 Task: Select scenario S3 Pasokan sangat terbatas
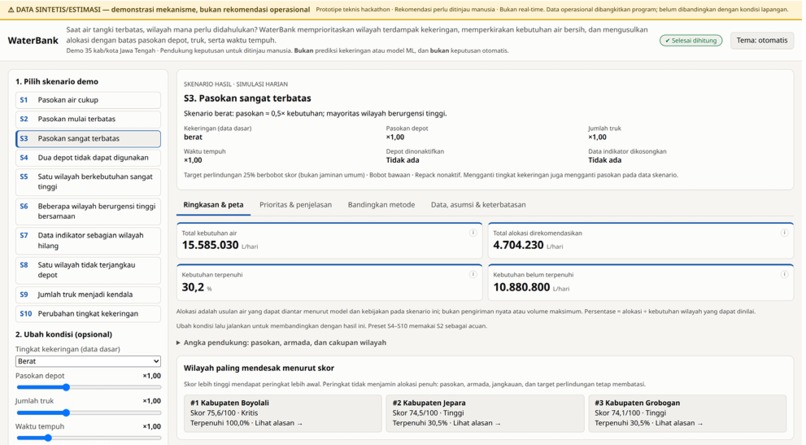pos(88,138)
